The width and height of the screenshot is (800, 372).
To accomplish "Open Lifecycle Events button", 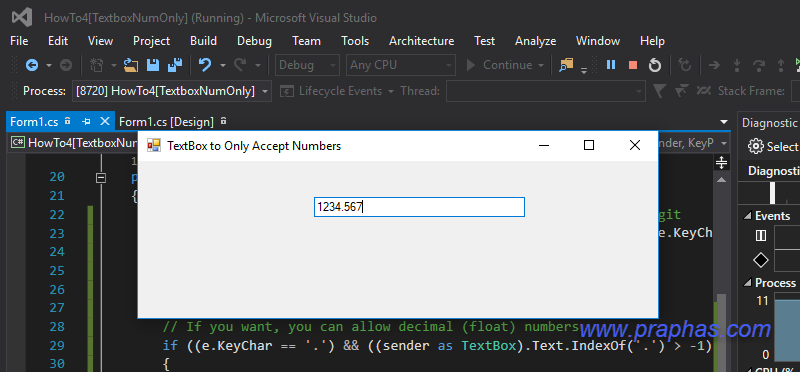I will (x=337, y=91).
